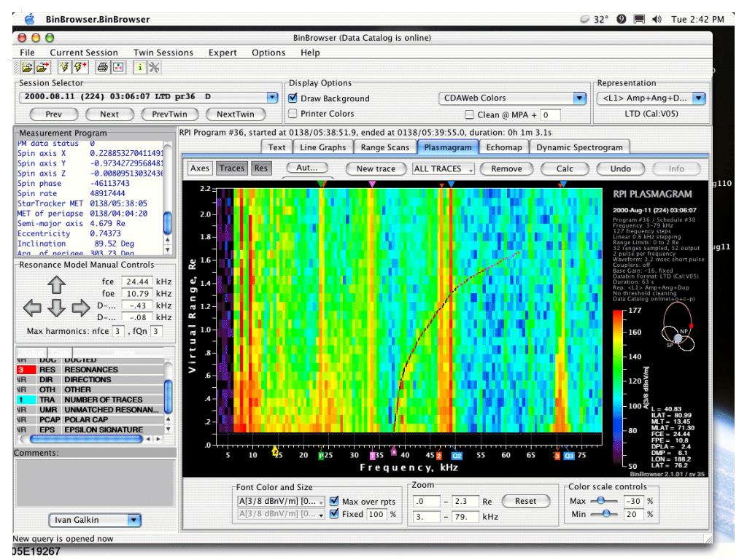Screen dimensions: 747x560
Task: Open the Help menu
Action: tap(310, 52)
